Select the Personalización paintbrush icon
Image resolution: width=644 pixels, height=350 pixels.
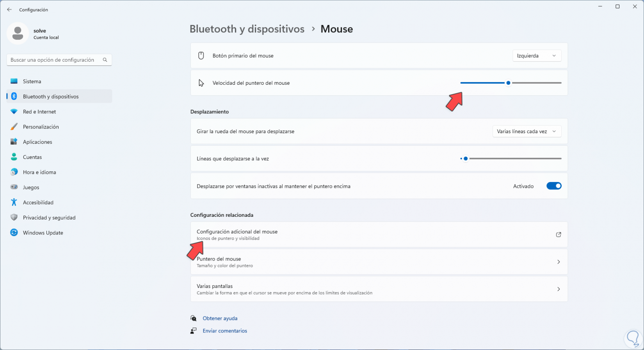[x=14, y=127]
